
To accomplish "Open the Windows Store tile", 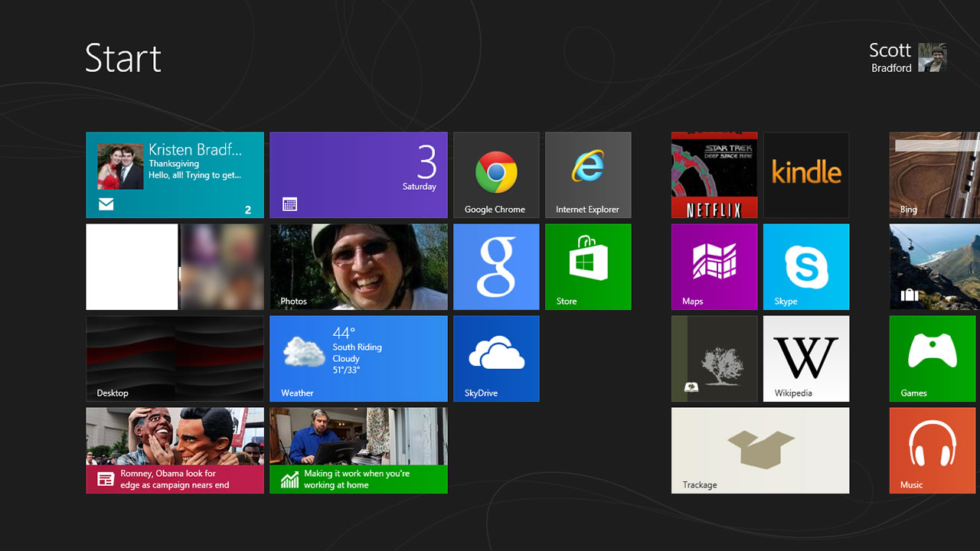I will click(x=588, y=266).
